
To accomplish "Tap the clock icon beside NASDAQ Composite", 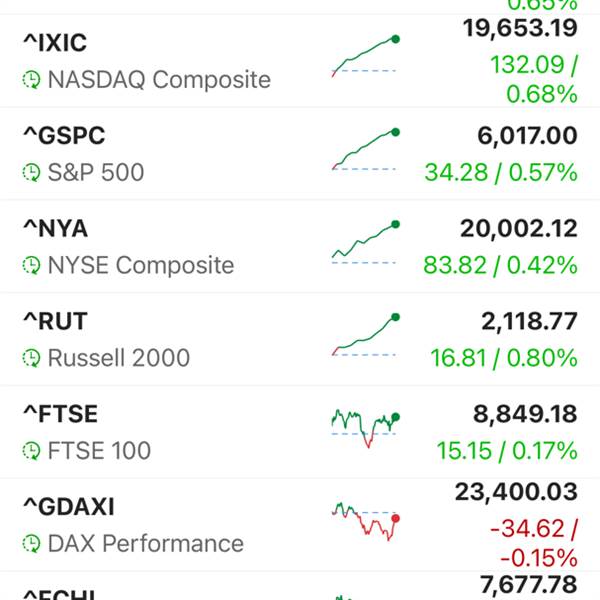I will pos(31,80).
